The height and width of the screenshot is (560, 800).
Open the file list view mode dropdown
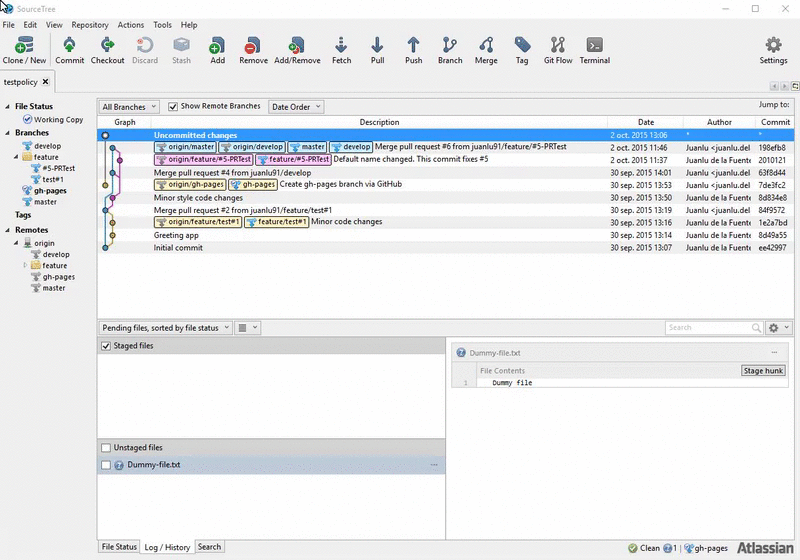248,328
